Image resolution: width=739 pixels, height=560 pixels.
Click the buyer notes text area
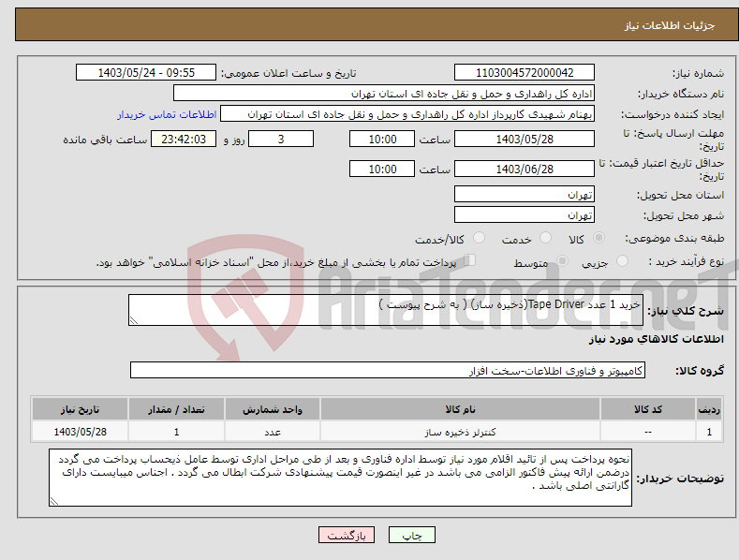point(340,478)
